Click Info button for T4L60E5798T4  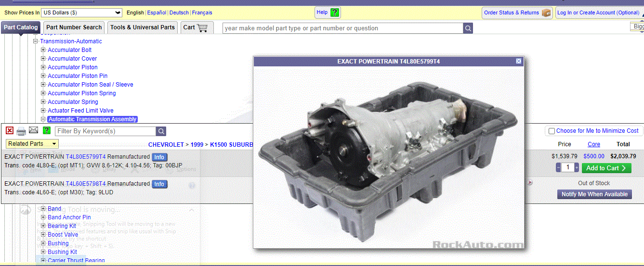click(x=159, y=184)
